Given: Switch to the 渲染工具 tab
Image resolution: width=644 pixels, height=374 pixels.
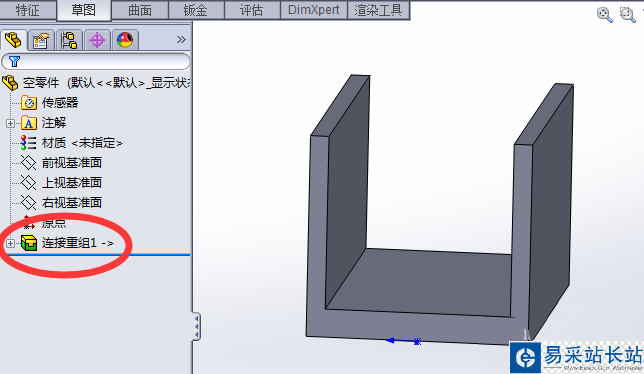Looking at the screenshot, I should pos(378,10).
